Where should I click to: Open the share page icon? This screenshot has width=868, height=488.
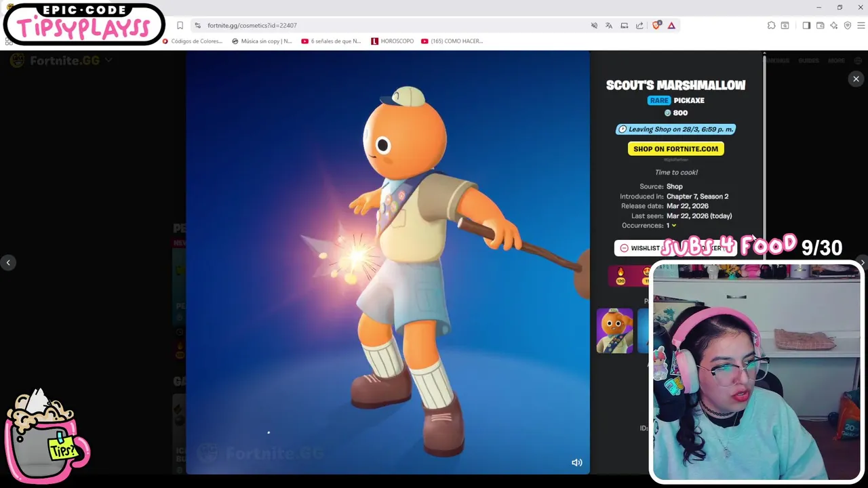(639, 25)
